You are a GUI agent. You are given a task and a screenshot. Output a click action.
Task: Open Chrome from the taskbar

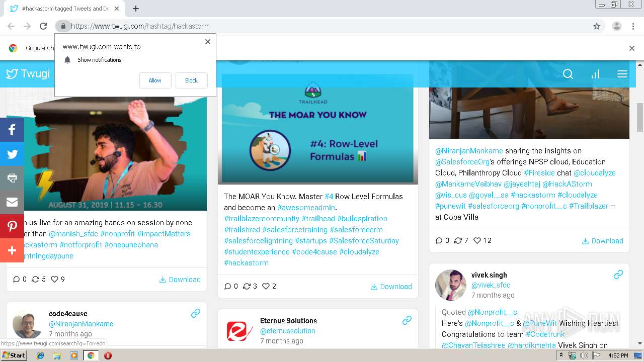point(91,355)
